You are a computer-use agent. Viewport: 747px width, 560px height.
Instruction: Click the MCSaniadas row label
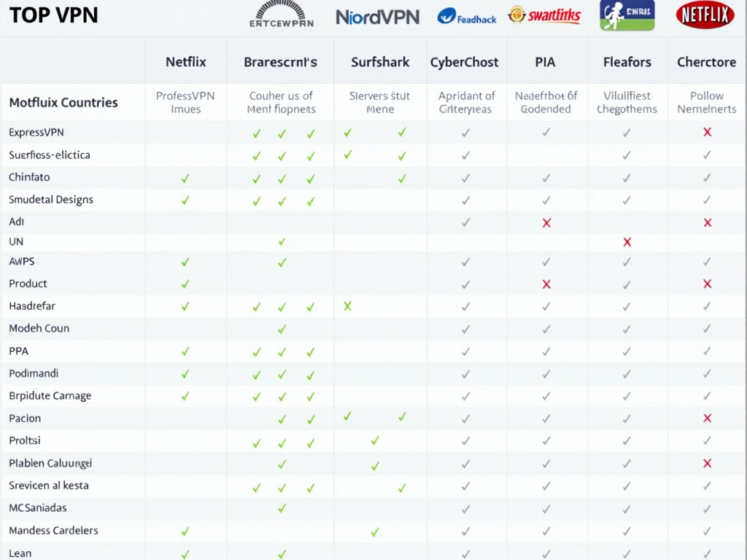click(x=38, y=507)
